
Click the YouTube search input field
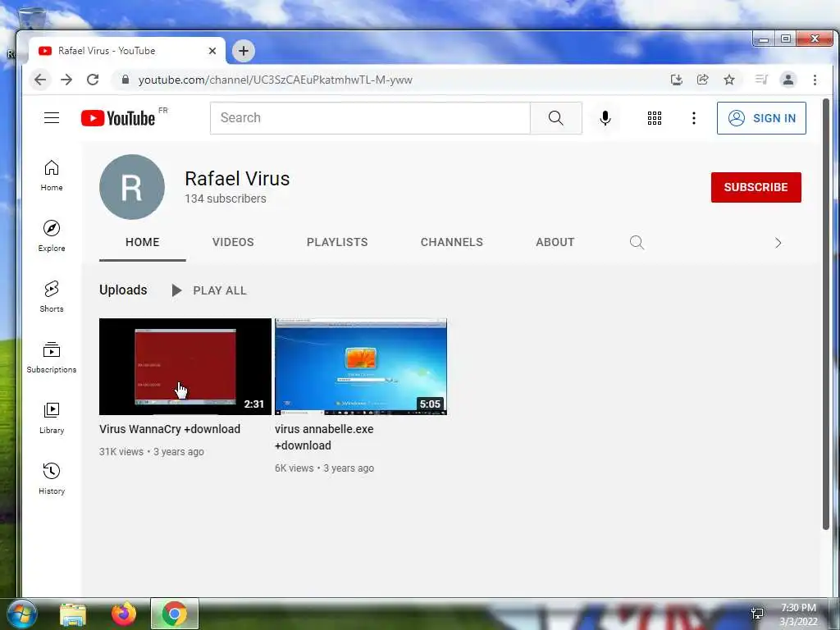(370, 118)
